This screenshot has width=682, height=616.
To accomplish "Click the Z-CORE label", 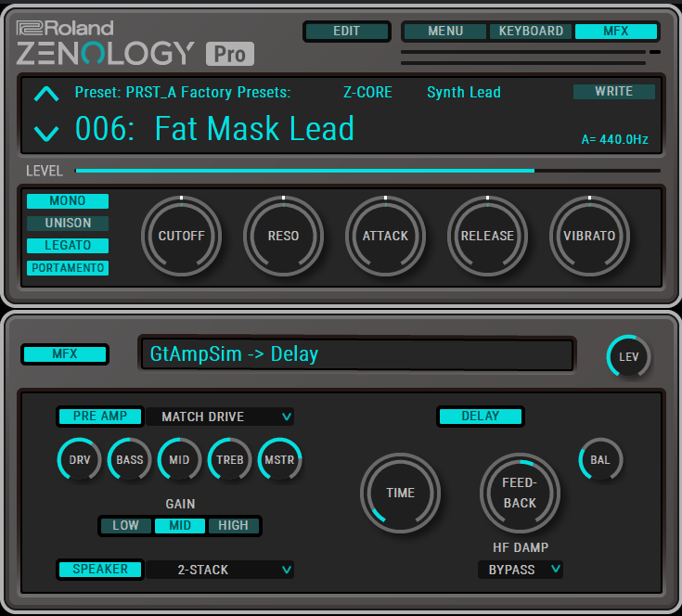I will point(367,93).
